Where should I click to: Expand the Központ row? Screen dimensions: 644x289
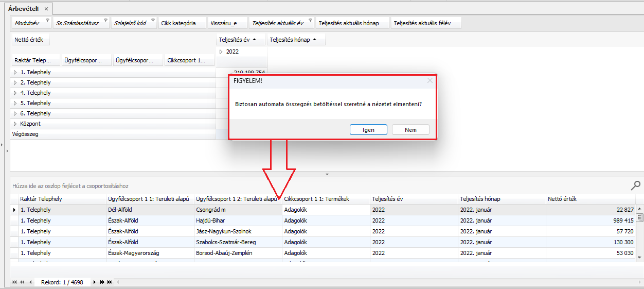click(15, 124)
